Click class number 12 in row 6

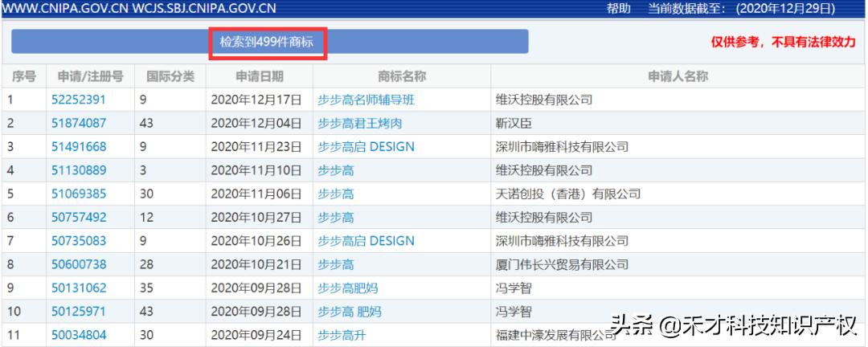point(147,218)
